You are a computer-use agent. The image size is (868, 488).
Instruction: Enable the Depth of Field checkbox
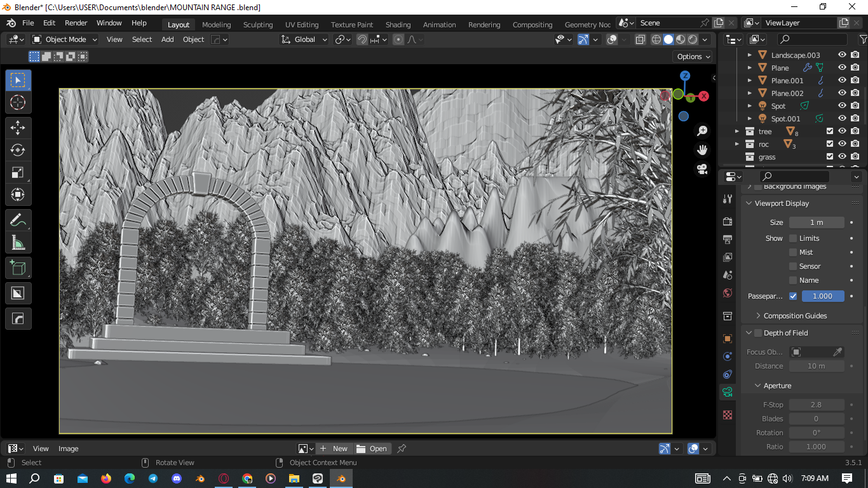point(757,333)
